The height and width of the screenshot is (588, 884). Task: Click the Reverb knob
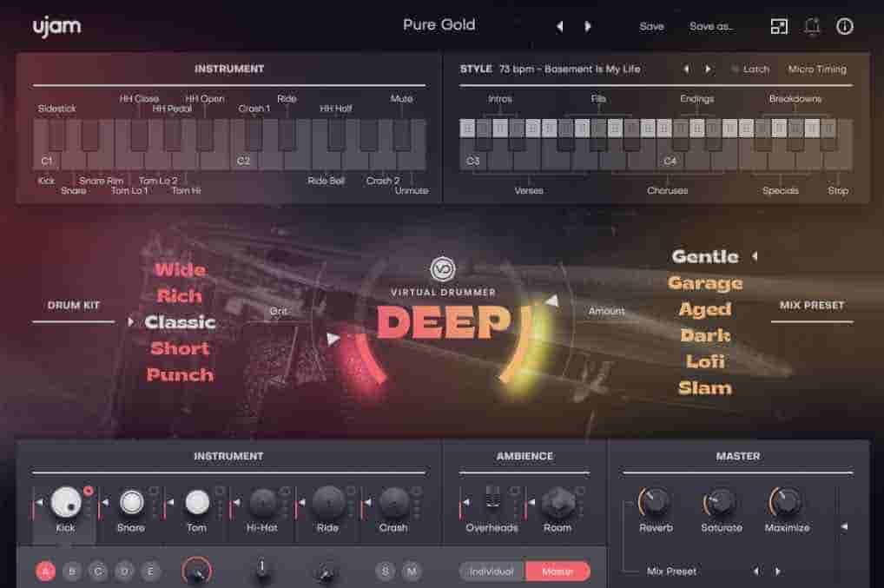point(655,502)
